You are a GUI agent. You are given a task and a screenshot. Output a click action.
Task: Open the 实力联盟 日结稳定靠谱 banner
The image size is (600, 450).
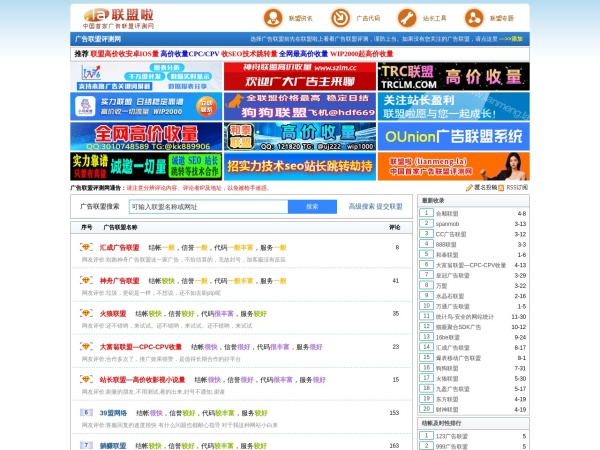coord(146,106)
